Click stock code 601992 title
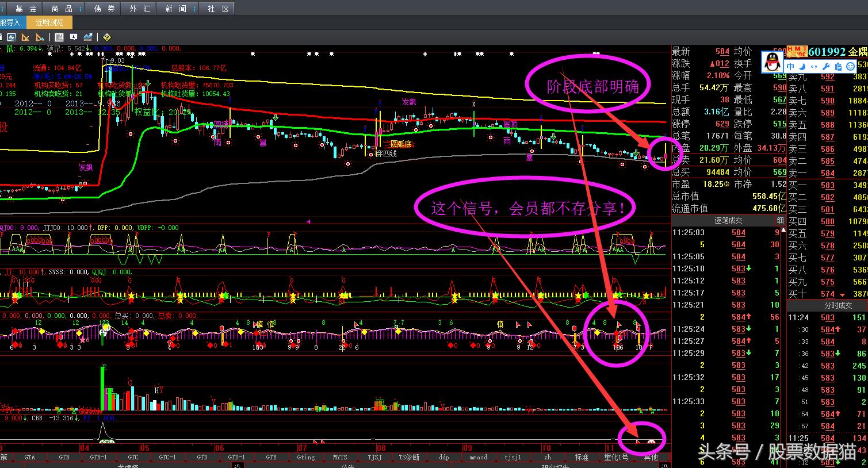The width and height of the screenshot is (868, 468). (x=827, y=52)
